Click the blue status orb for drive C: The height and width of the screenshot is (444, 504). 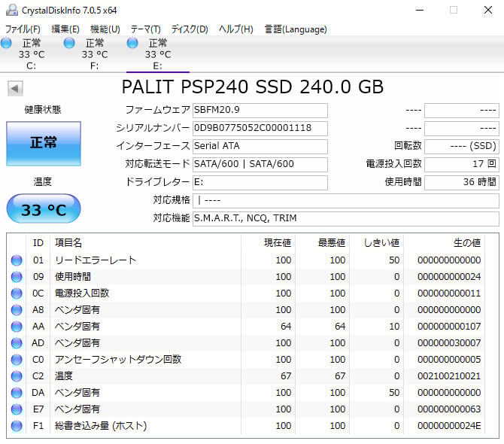pyautogui.click(x=6, y=43)
